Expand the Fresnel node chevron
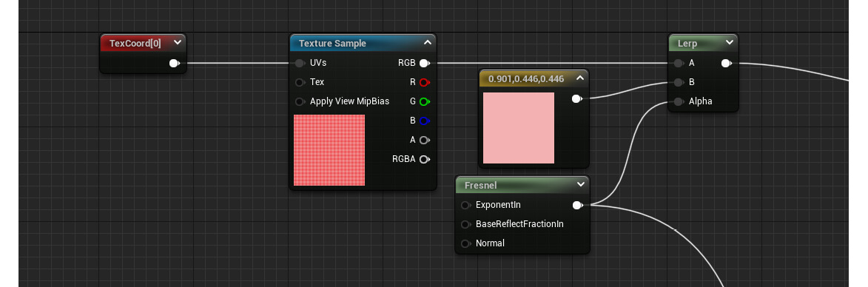Viewport: 868px width, 287px height. coord(581,185)
